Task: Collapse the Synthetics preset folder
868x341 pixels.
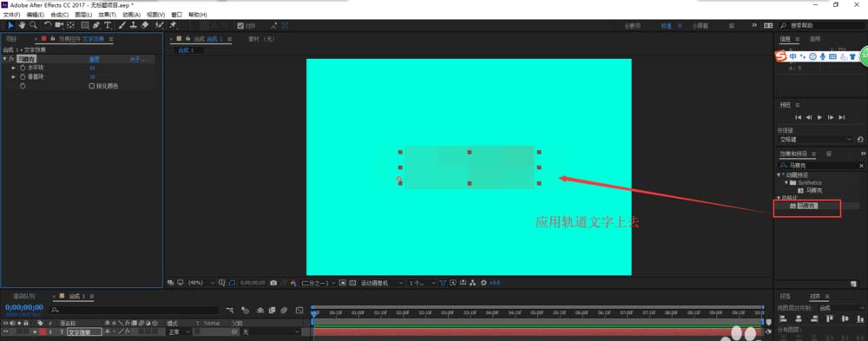Action: coord(786,182)
